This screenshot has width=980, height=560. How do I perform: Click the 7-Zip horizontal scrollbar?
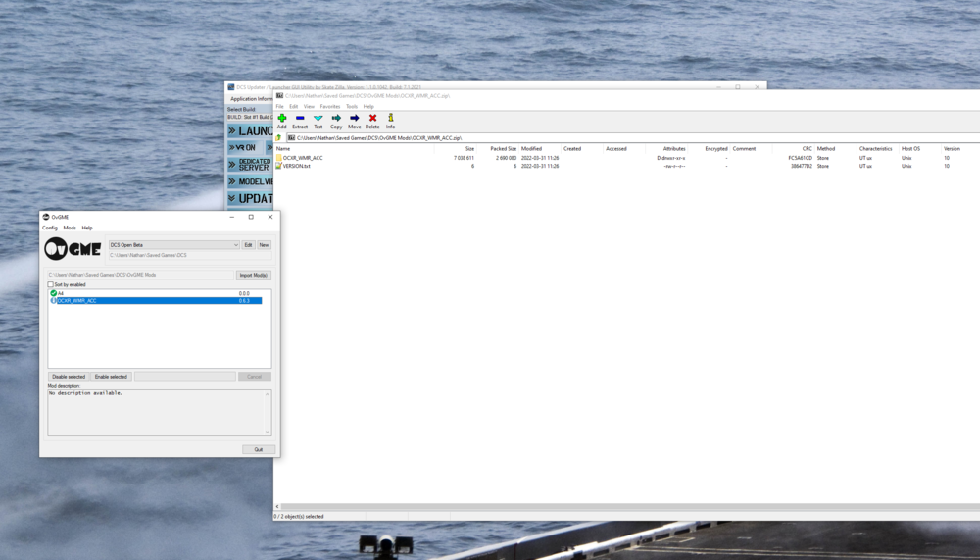tap(630, 506)
